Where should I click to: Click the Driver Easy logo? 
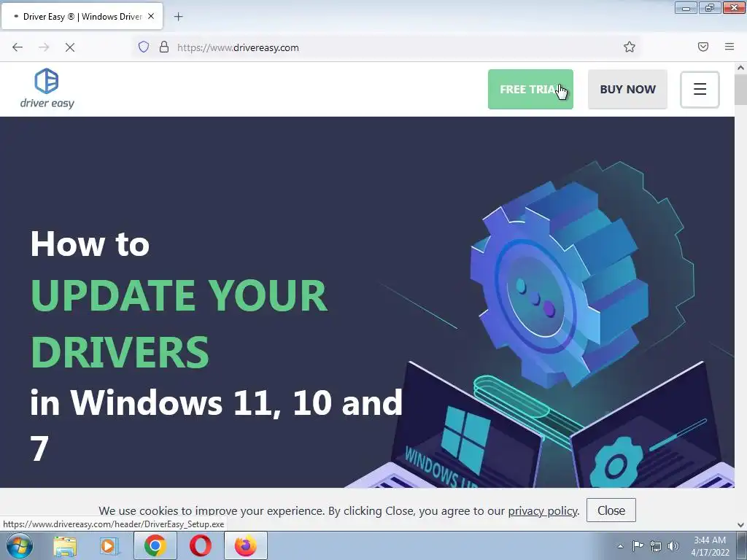coord(47,88)
